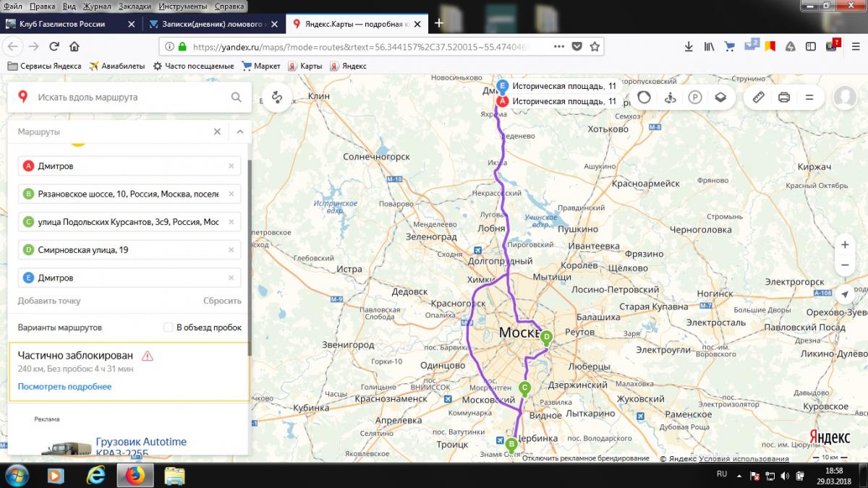
Task: Remove the Смирновская улица waypoint
Action: 231,250
